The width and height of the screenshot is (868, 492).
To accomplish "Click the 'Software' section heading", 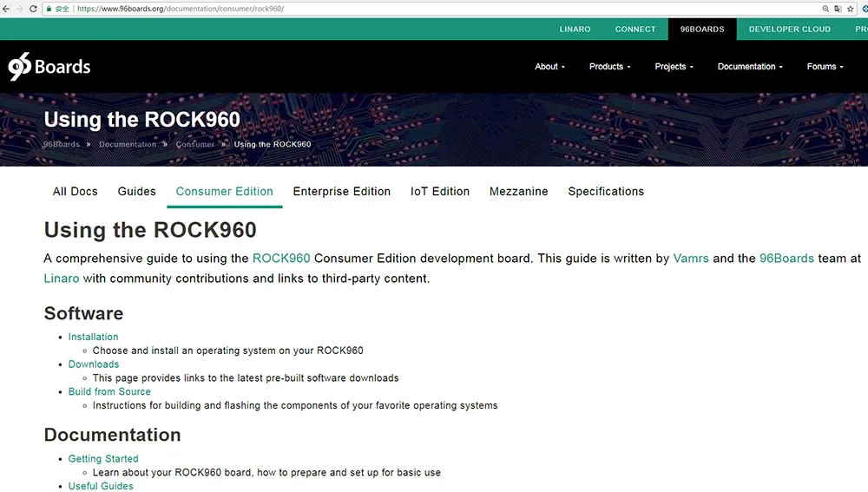I will point(83,313).
